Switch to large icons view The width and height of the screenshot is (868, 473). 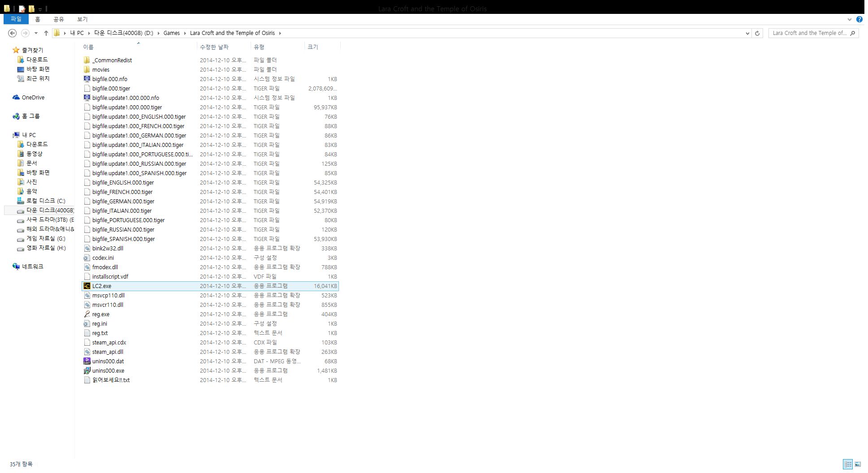click(858, 464)
